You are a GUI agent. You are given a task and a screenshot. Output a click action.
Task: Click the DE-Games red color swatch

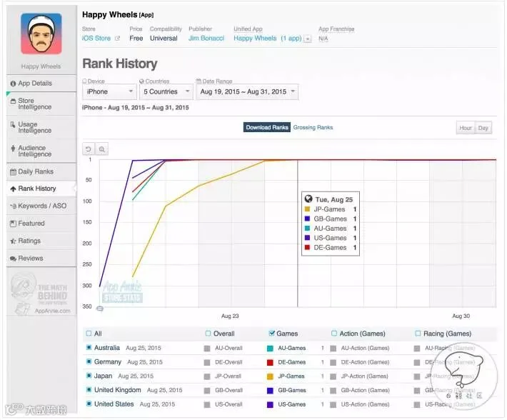pos(270,362)
